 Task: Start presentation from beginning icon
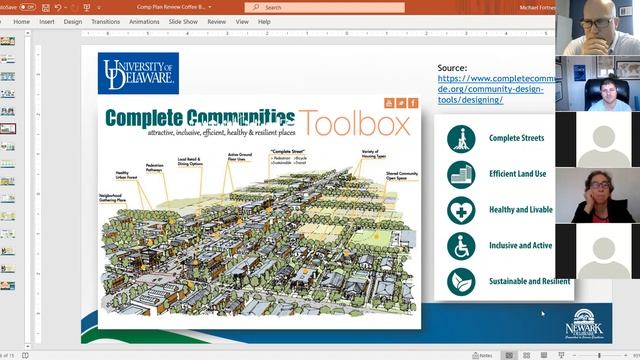(x=87, y=7)
